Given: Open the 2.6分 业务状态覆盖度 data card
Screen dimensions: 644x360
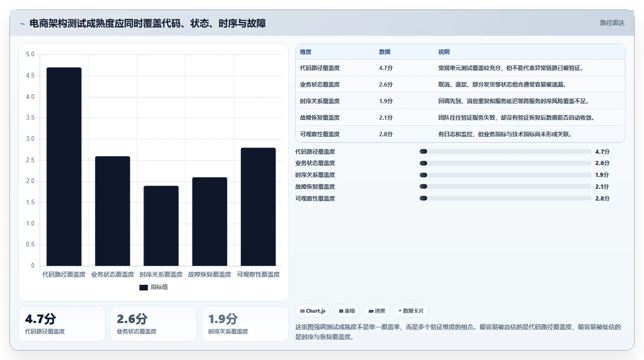Looking at the screenshot, I should click(x=154, y=324).
